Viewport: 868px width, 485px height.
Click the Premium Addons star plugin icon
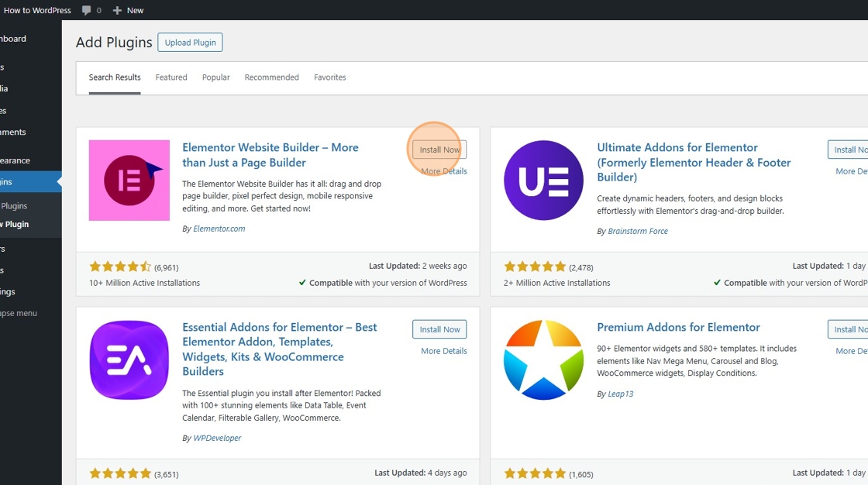(x=543, y=360)
